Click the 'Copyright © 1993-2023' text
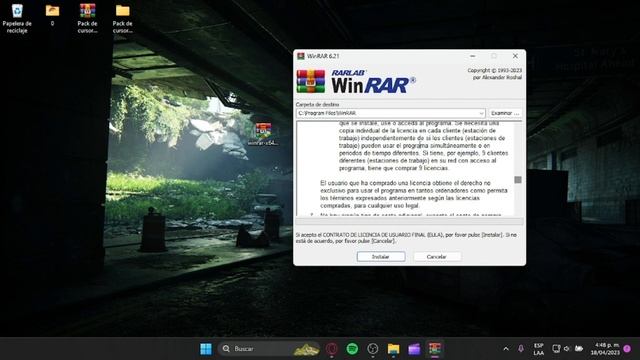Image resolution: width=640 pixels, height=360 pixels. pyautogui.click(x=495, y=70)
